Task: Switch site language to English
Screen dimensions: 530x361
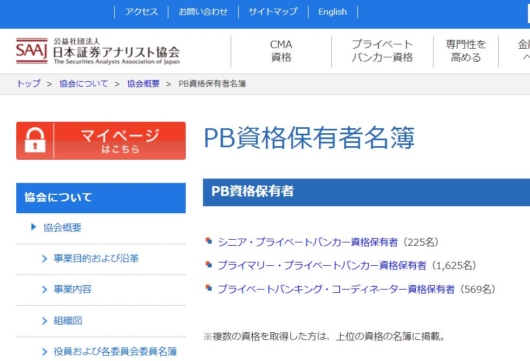Action: tap(332, 12)
